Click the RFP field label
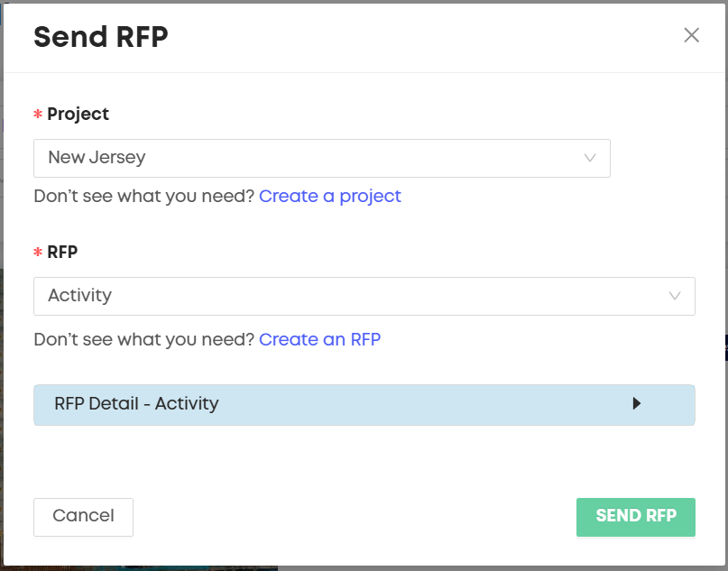Viewport: 728px width, 571px height. [62, 253]
